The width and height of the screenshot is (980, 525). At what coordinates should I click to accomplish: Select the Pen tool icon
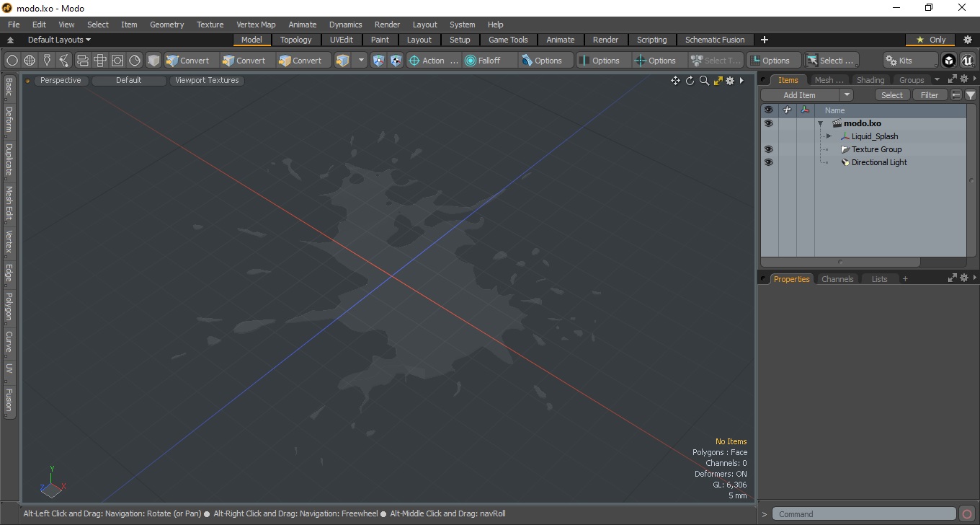(x=47, y=61)
